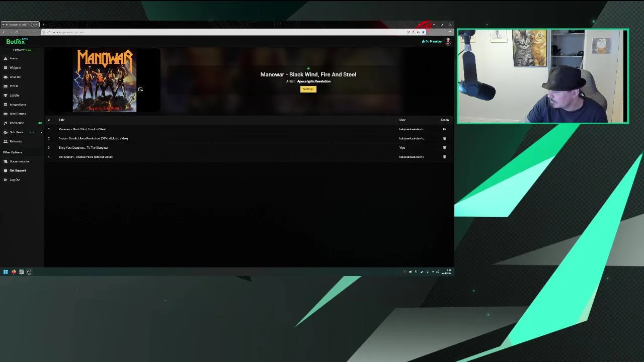Click the OBS taskbar icon
Viewport: 644px width, 362px height.
pyautogui.click(x=29, y=272)
